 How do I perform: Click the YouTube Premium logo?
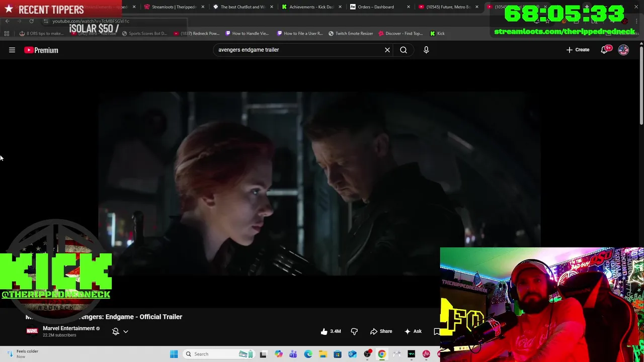tap(41, 50)
